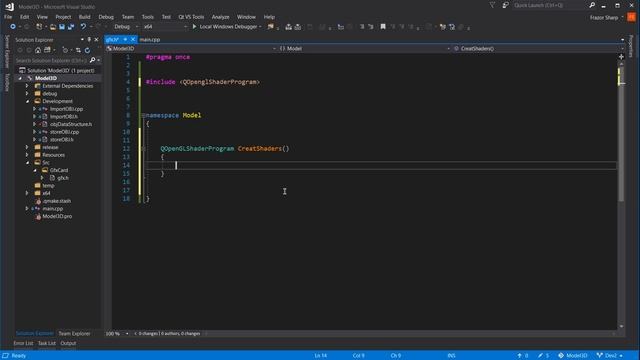The image size is (640, 360).
Task: Click the orange user account avatar
Action: click(631, 17)
